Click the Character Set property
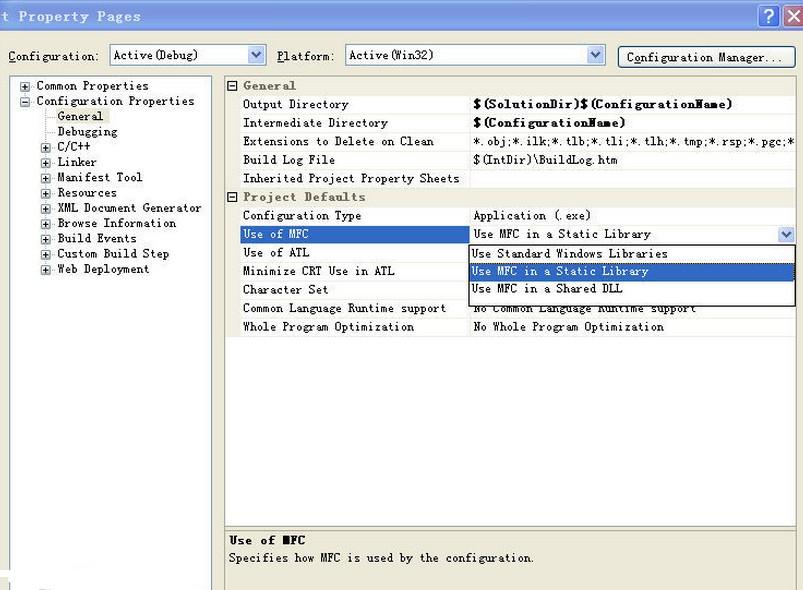The height and width of the screenshot is (590, 803). click(285, 289)
